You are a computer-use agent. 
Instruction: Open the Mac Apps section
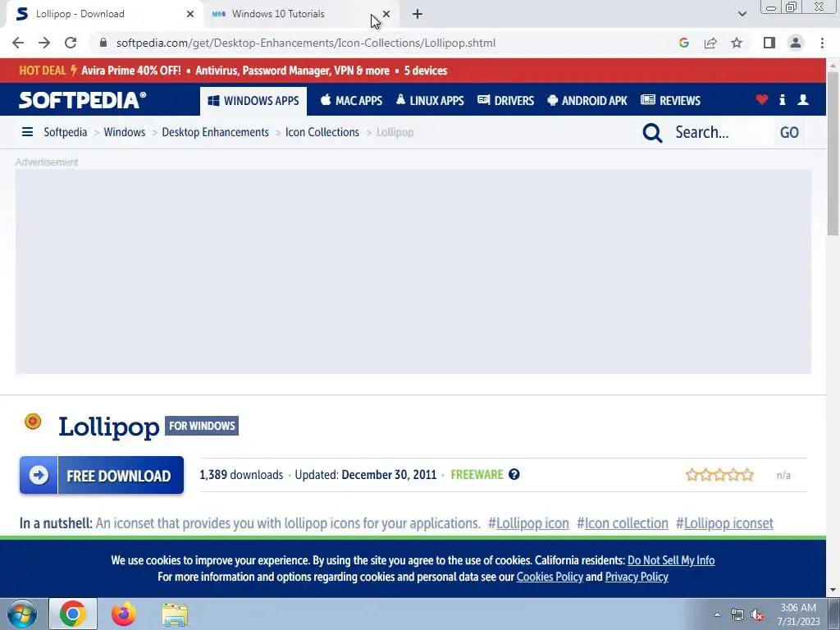click(351, 101)
